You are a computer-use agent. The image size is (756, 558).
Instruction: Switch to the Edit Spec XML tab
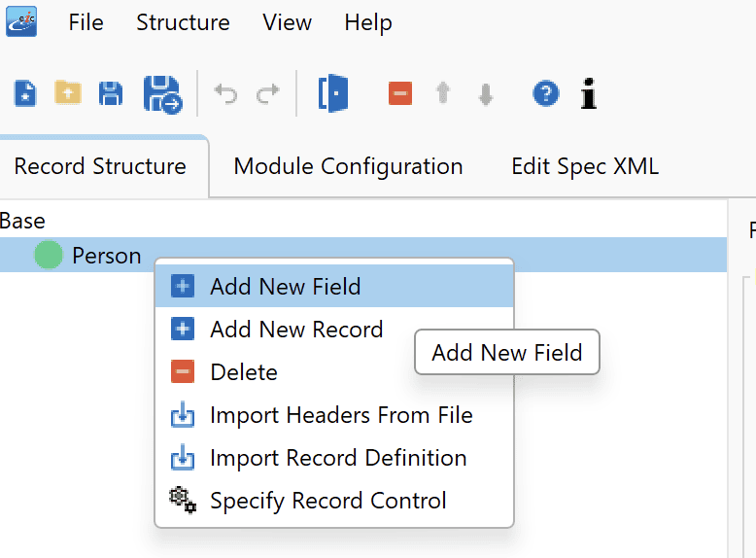tap(585, 166)
